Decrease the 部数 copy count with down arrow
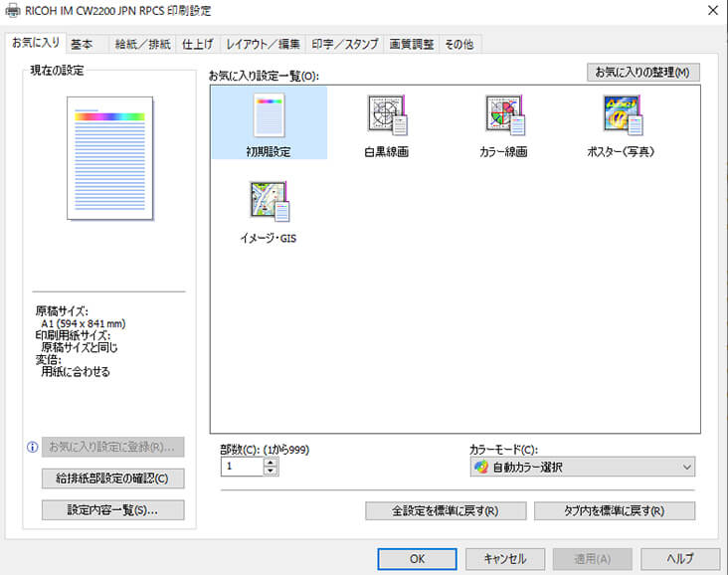The image size is (728, 575). [271, 471]
